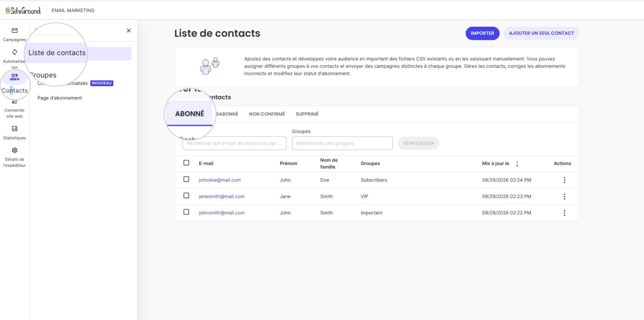Click the E-mail column header
644x320 pixels.
pos(206,164)
